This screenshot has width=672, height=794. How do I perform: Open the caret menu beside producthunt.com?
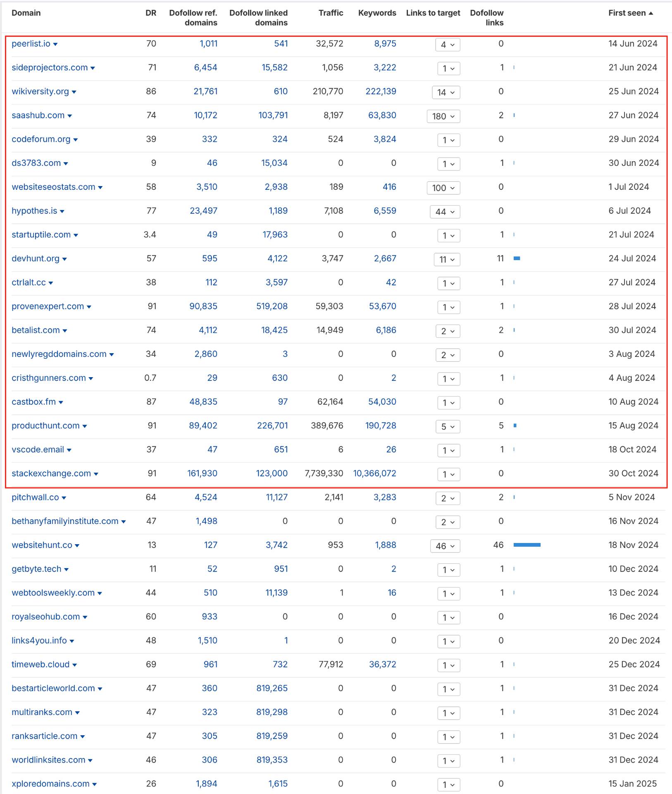tap(85, 426)
